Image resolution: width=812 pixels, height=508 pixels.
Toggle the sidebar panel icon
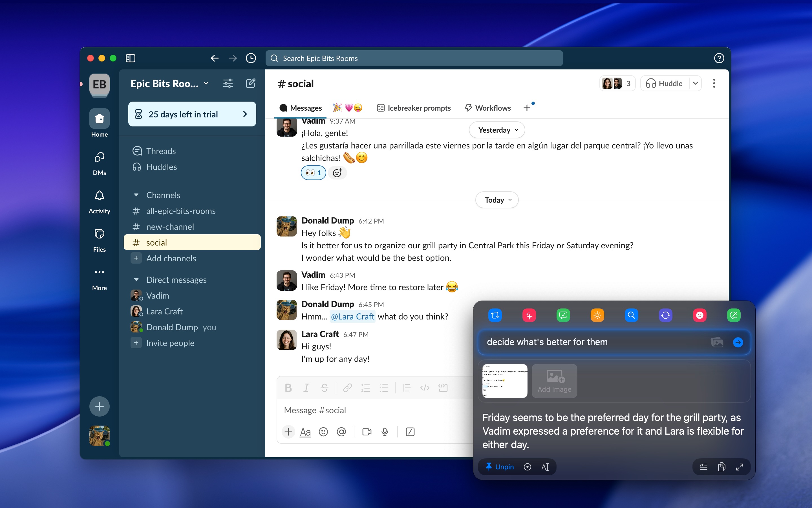pyautogui.click(x=130, y=58)
